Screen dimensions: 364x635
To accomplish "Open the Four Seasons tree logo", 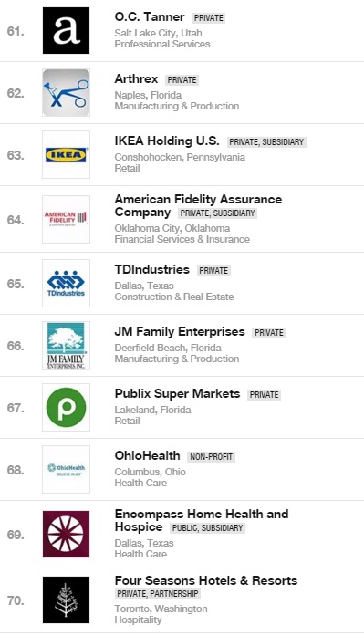I will (66, 599).
